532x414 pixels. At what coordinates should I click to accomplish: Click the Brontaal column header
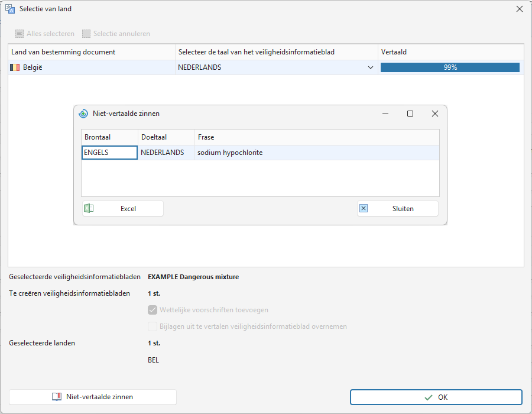(x=109, y=137)
